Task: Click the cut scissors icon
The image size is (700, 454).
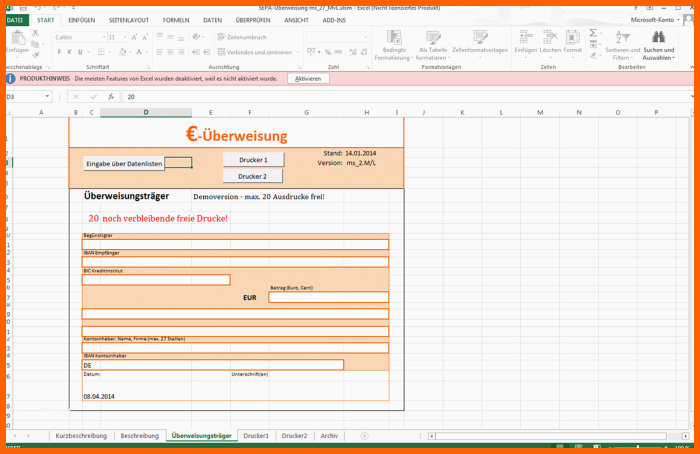Action: point(35,33)
